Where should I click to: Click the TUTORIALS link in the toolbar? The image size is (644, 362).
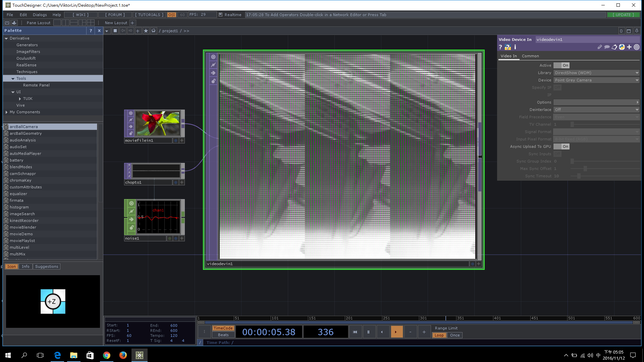click(149, 14)
